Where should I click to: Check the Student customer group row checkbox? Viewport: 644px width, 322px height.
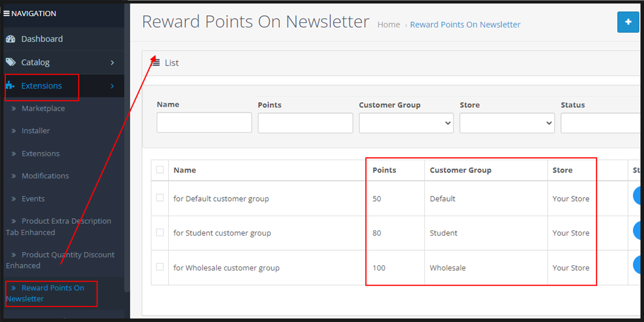tap(160, 233)
